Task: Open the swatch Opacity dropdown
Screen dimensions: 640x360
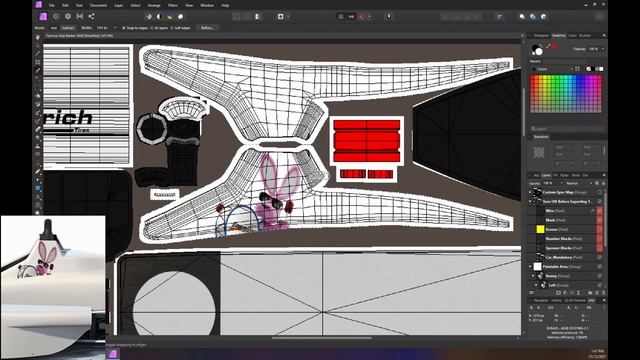Action: click(x=603, y=49)
